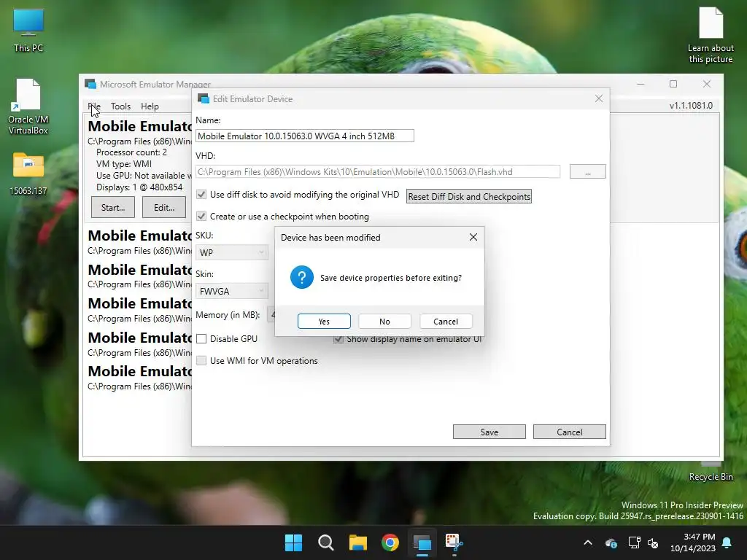Open the taskbar clock showing 3:47 PM

(x=693, y=542)
